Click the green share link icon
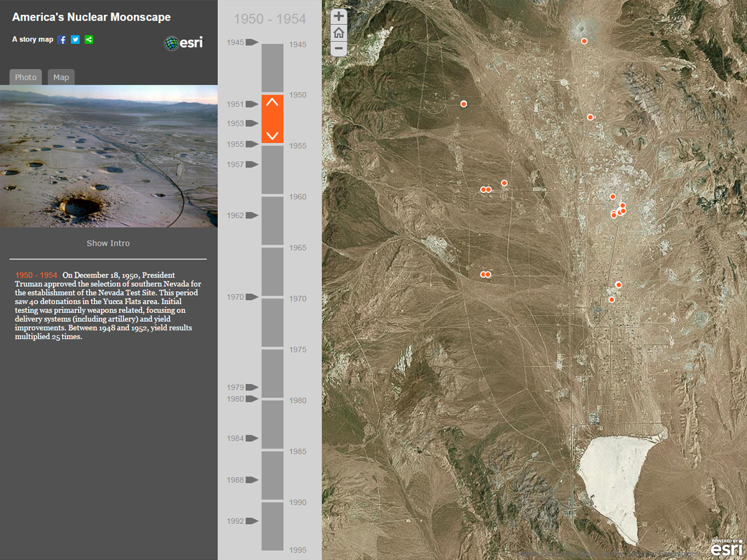 tap(89, 40)
